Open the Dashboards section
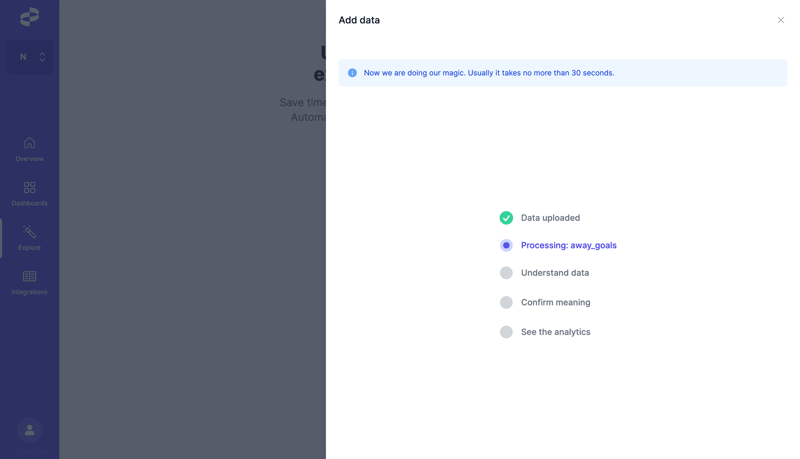 (30, 194)
